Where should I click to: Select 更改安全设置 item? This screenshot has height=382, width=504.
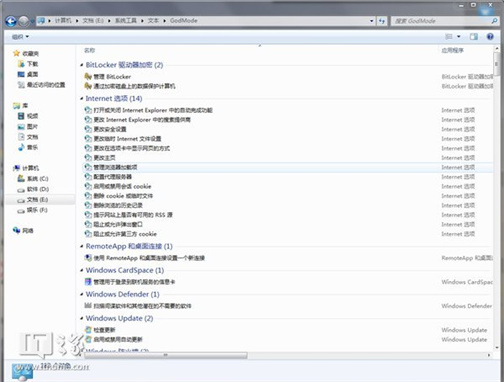tap(110, 129)
